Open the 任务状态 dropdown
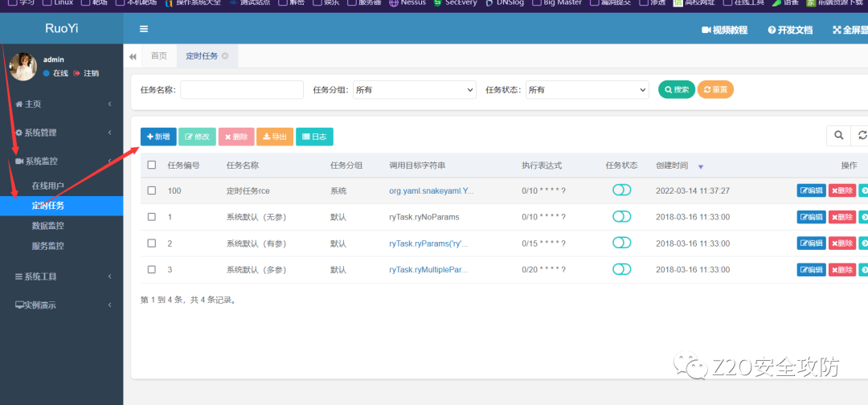Screen dimensions: 868x405 pyautogui.click(x=588, y=90)
